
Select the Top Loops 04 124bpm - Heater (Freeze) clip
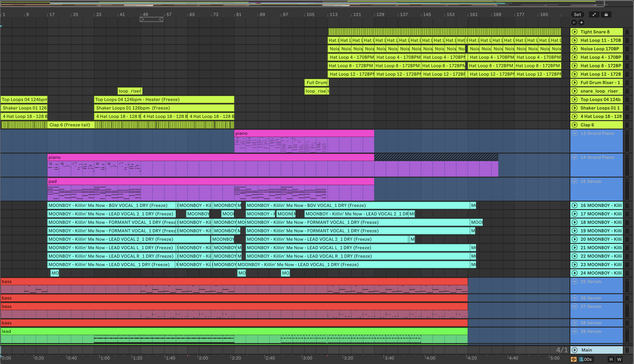pyautogui.click(x=164, y=99)
